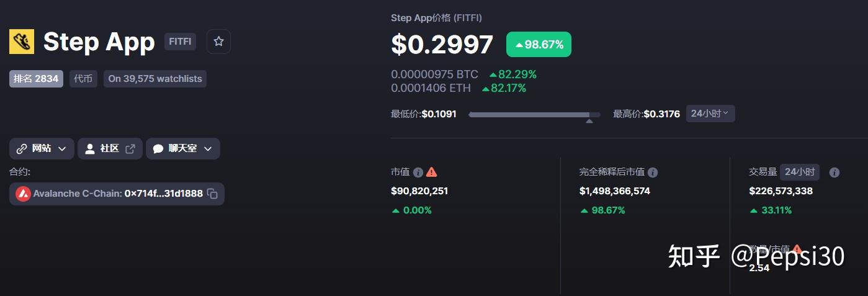This screenshot has height=296, width=868.
Task: Click the low-high price range slider bar
Action: pos(534,114)
